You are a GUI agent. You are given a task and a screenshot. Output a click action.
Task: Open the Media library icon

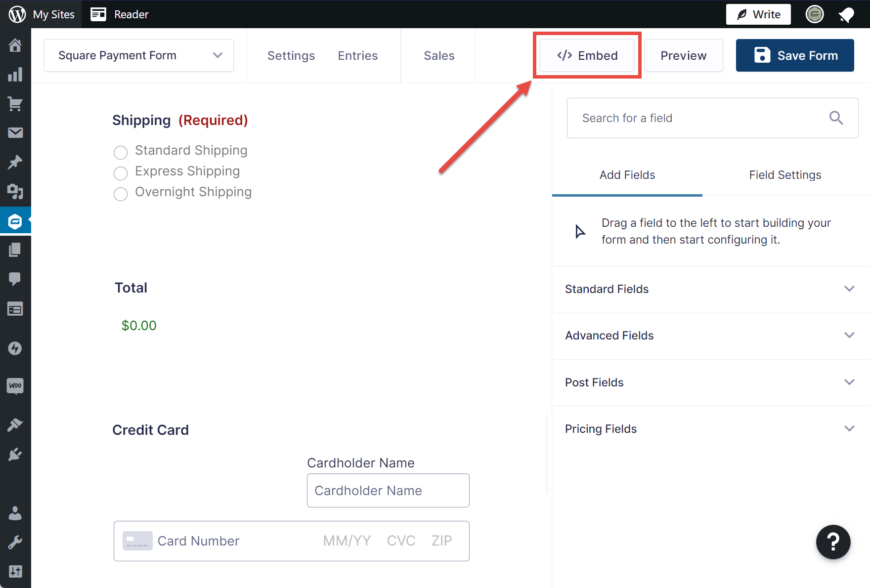[x=15, y=191]
